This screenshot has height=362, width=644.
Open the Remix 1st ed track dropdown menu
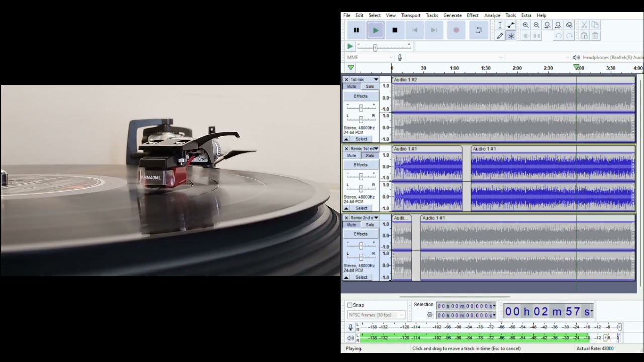pos(376,149)
